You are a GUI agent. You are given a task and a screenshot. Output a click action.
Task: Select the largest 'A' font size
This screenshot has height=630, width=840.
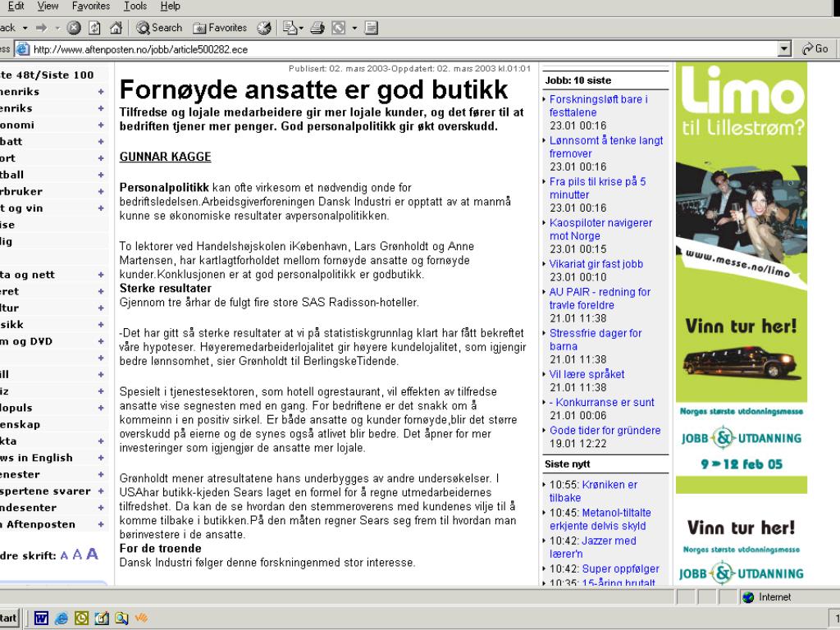click(x=92, y=554)
